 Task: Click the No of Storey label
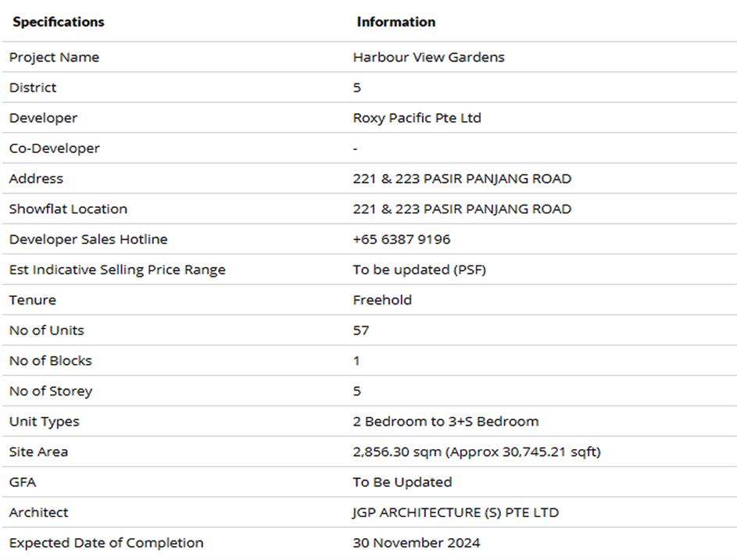[x=50, y=391]
